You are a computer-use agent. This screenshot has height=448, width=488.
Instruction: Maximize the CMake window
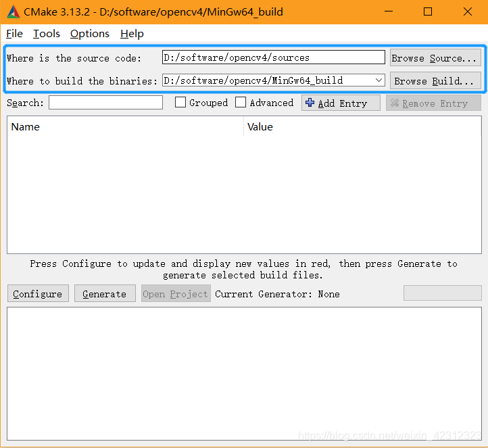pyautogui.click(x=428, y=11)
